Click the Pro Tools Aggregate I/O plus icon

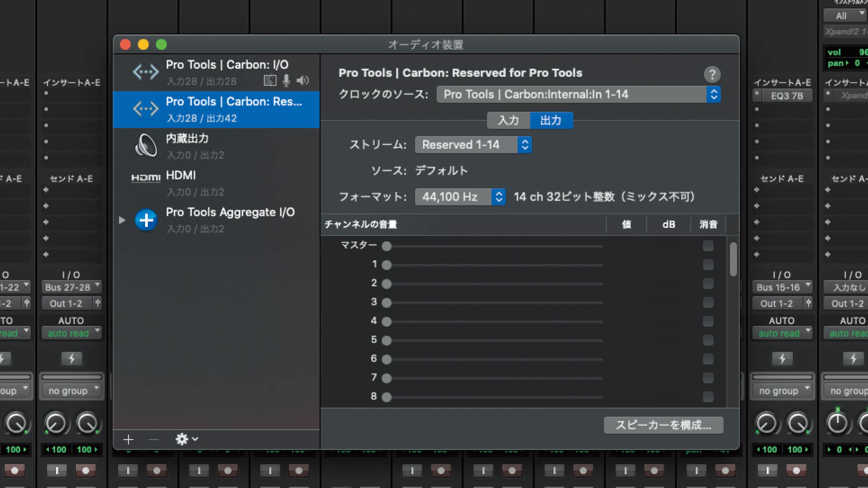tap(146, 220)
